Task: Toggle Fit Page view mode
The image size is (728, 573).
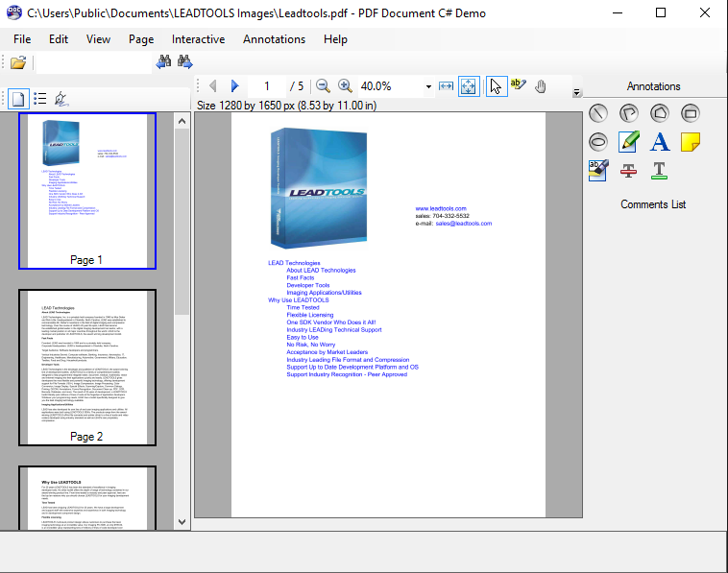Action: pos(469,86)
